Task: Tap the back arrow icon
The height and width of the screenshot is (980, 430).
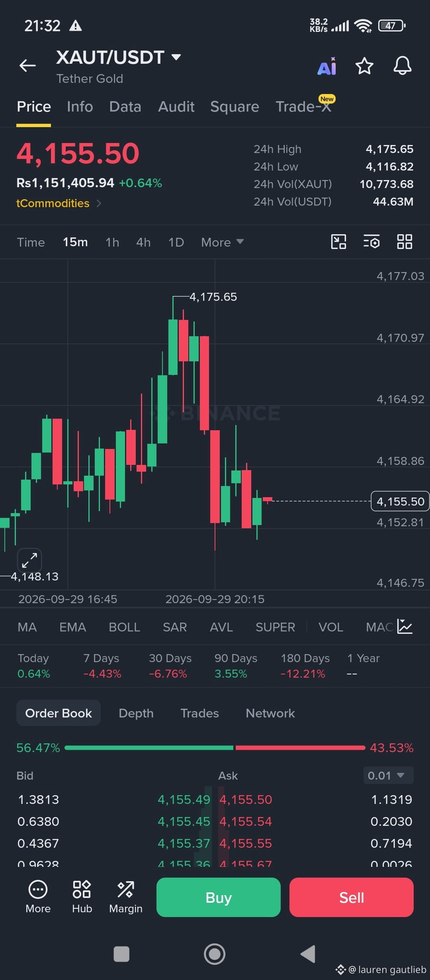Action: (27, 65)
